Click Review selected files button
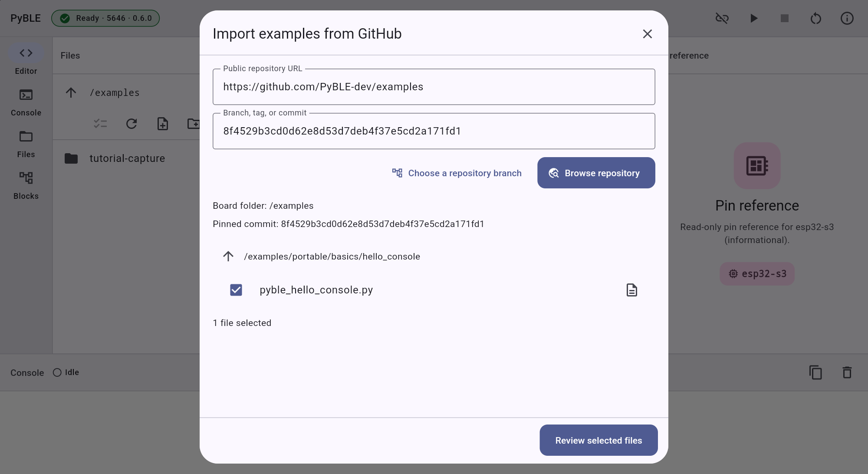 pyautogui.click(x=598, y=440)
